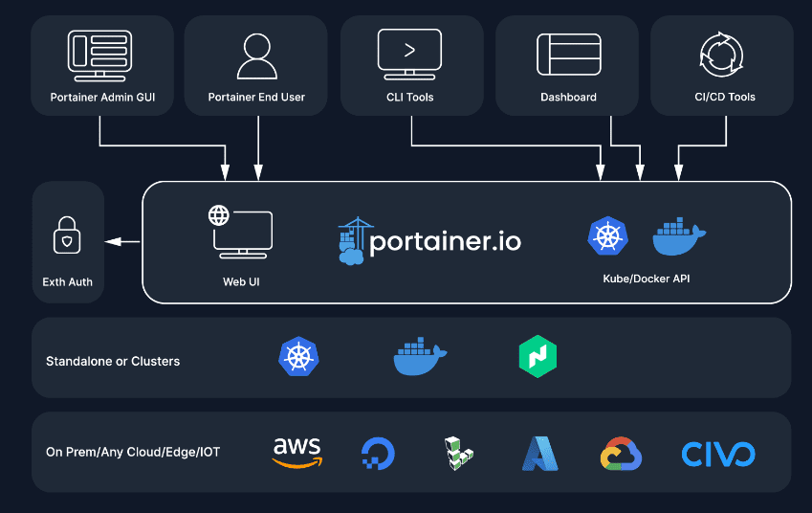The width and height of the screenshot is (812, 513).
Task: Click the green Nomad hexagon icon
Action: click(x=538, y=356)
